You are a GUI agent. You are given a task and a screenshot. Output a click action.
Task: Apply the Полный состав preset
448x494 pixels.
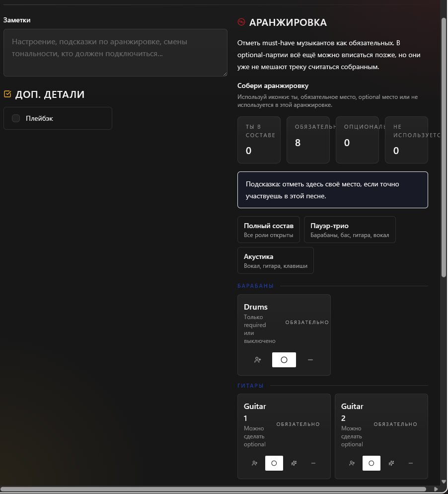[x=268, y=230]
